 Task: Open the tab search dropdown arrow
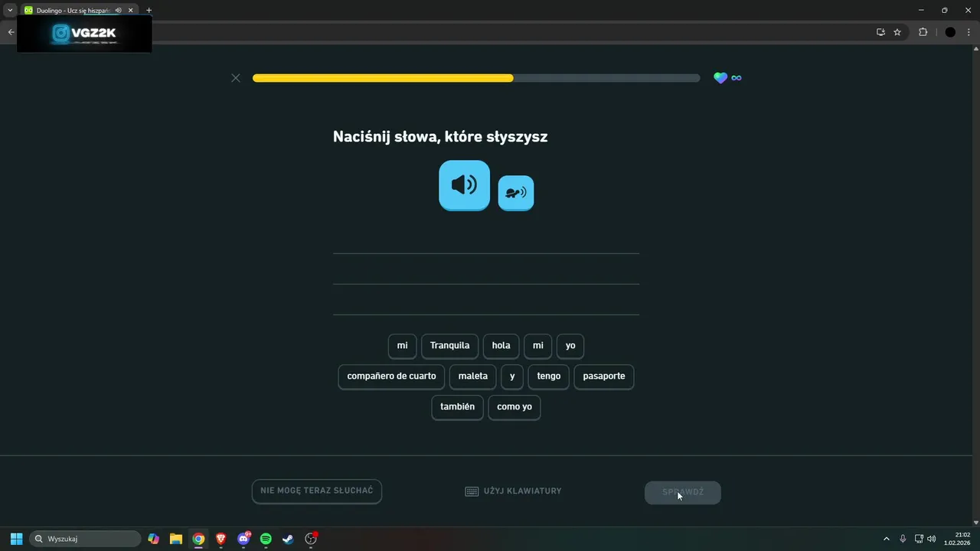(x=10, y=10)
